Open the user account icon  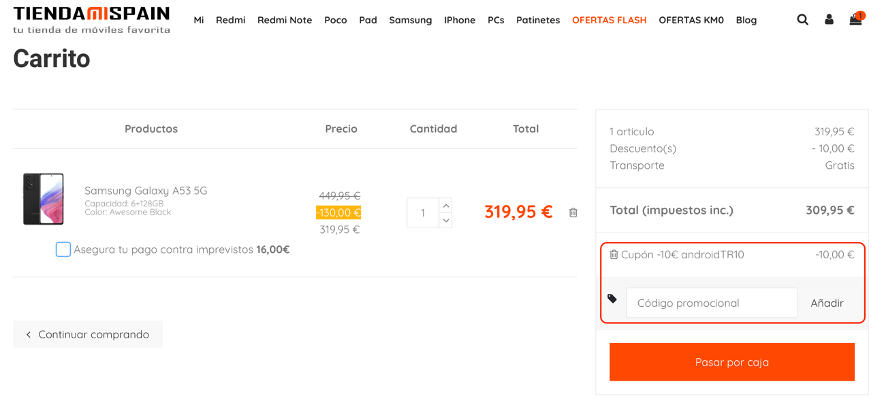[x=829, y=20]
